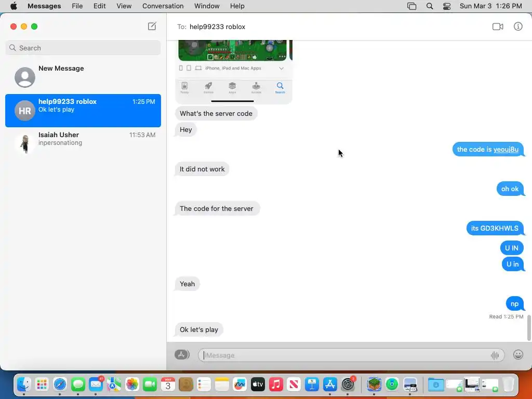Click the "oh ok" message bubble
532x399 pixels.
[x=510, y=189]
